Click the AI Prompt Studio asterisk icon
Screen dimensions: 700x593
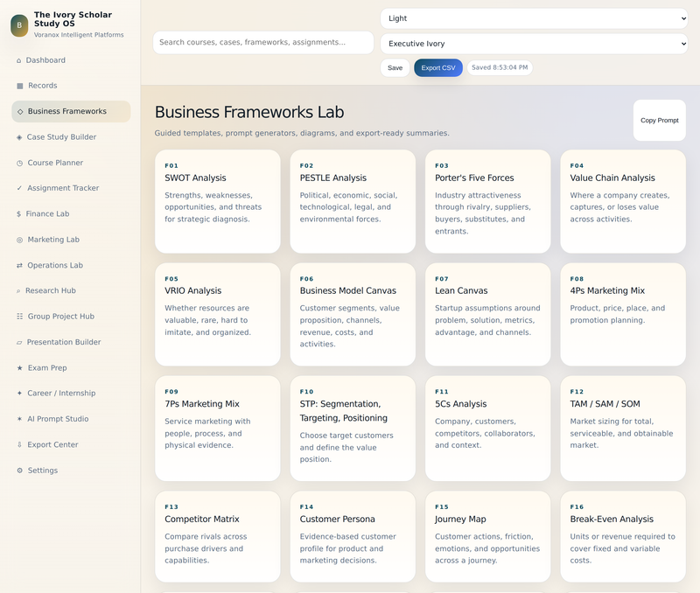point(19,419)
